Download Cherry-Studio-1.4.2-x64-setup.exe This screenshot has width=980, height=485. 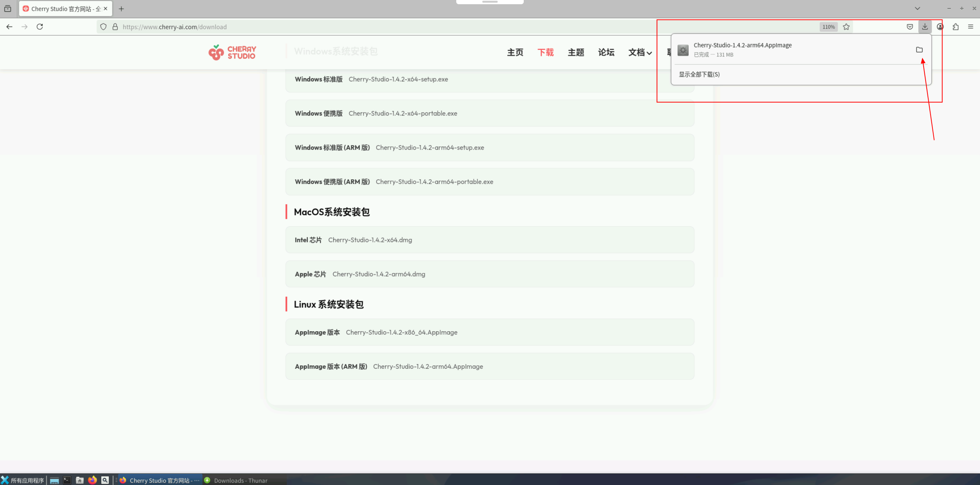pyautogui.click(x=398, y=79)
